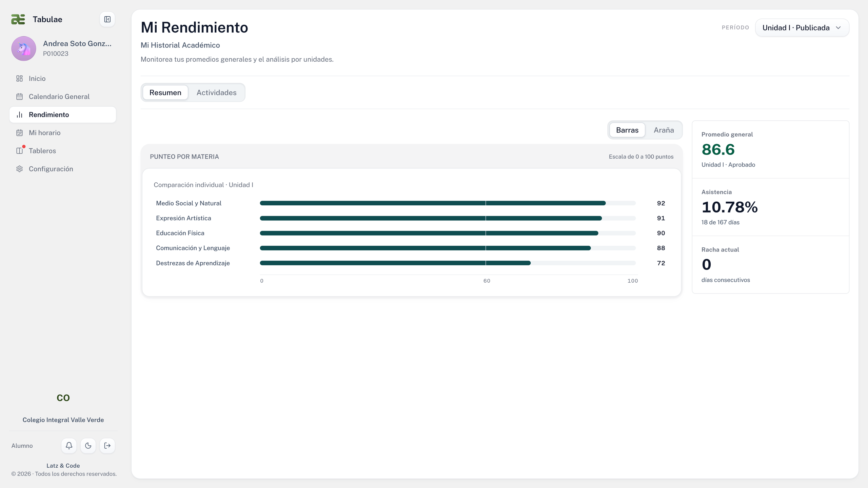Click Colegio Integral Valle Verde name
Viewport: 868px width, 488px height.
coord(63,420)
